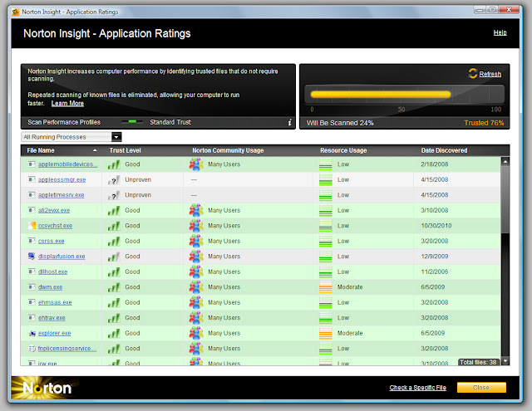Open the info icon in Scan Performance Profiles
The width and height of the screenshot is (532, 411).
point(289,122)
